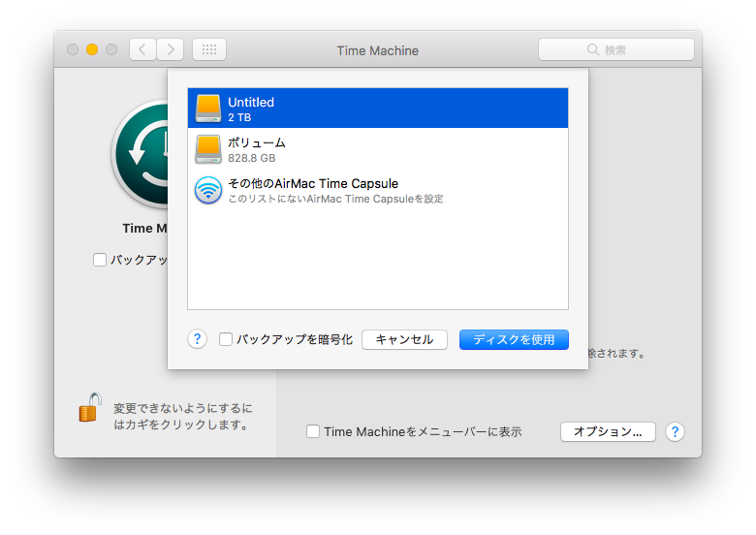756x535 pixels.
Task: Minimize the window with the yellow button
Action: (x=92, y=49)
